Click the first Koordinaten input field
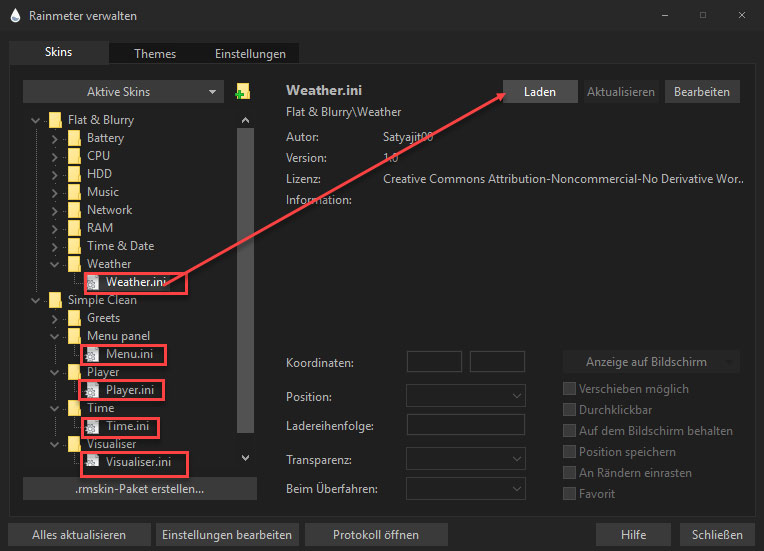 pyautogui.click(x=434, y=361)
